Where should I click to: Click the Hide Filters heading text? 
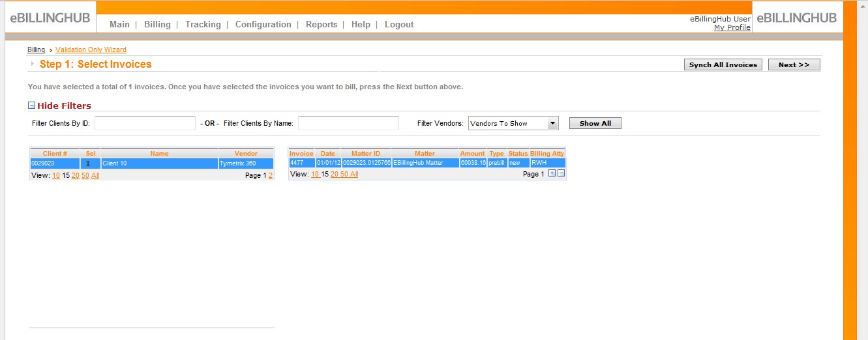click(x=64, y=106)
